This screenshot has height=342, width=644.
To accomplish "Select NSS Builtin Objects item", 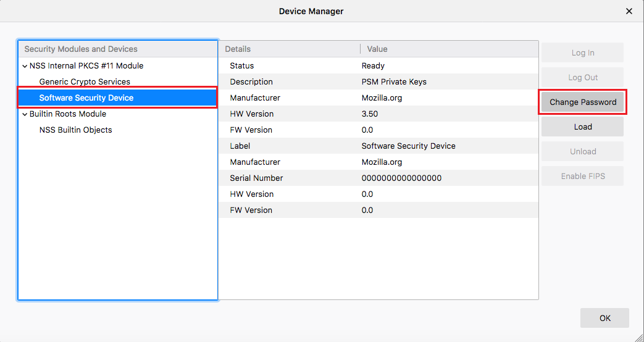I will [x=75, y=130].
